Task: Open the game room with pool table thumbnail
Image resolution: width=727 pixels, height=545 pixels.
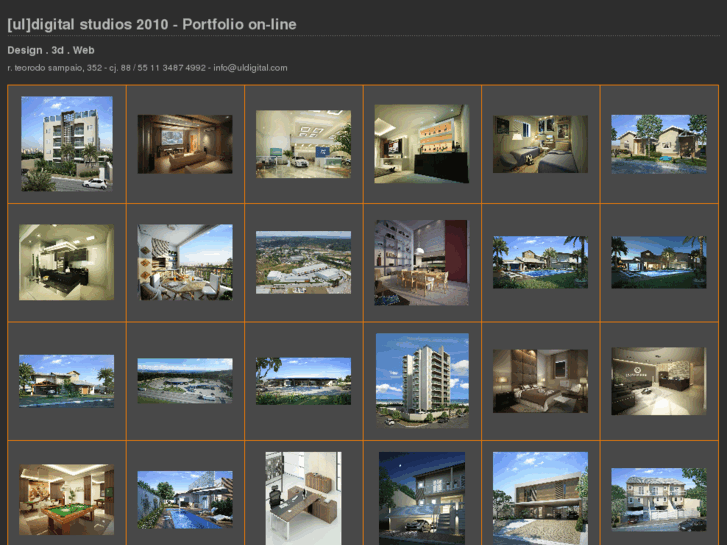Action: (x=66, y=500)
